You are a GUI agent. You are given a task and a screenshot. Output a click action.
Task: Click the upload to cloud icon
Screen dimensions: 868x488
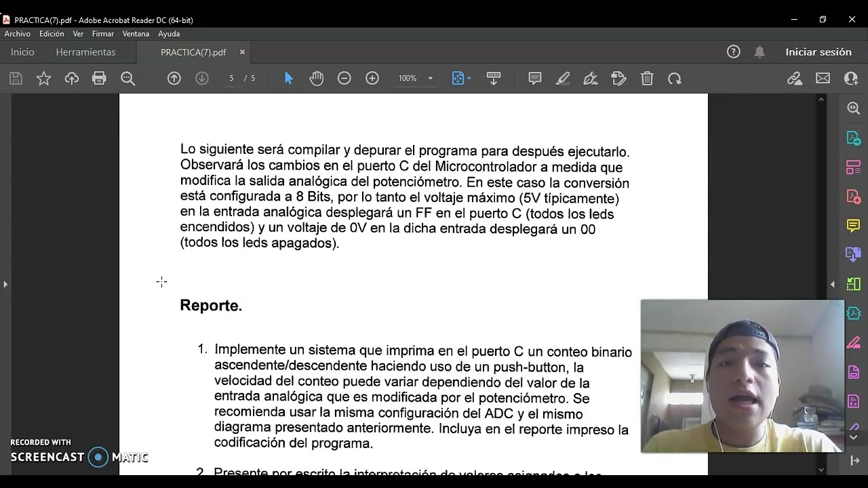pos(71,79)
